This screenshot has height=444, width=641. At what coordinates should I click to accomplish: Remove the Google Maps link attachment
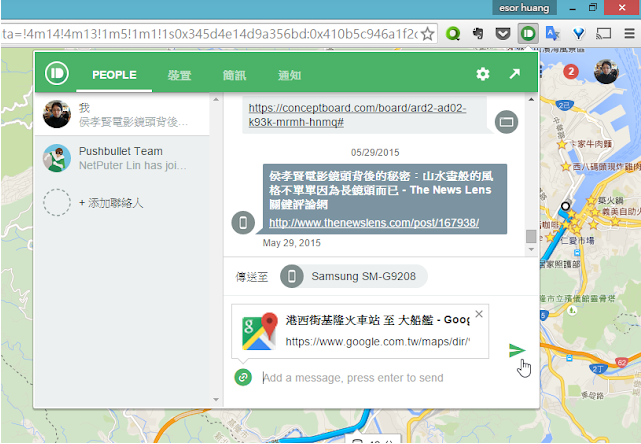479,314
